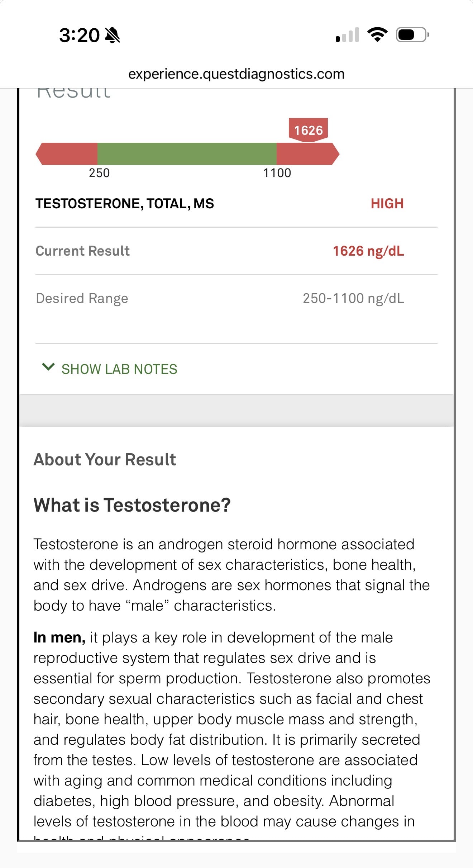Tap the Wi-Fi status icon

coord(377,34)
